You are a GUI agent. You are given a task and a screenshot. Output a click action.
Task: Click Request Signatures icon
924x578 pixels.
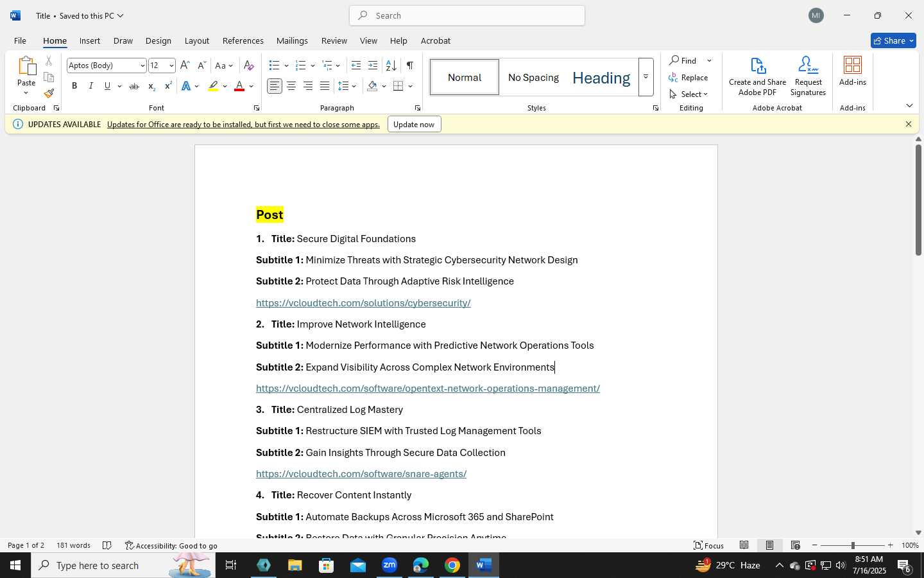[x=808, y=76]
